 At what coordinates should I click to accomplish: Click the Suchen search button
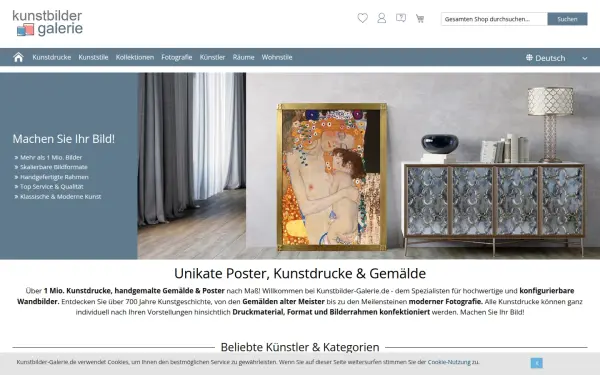567,19
